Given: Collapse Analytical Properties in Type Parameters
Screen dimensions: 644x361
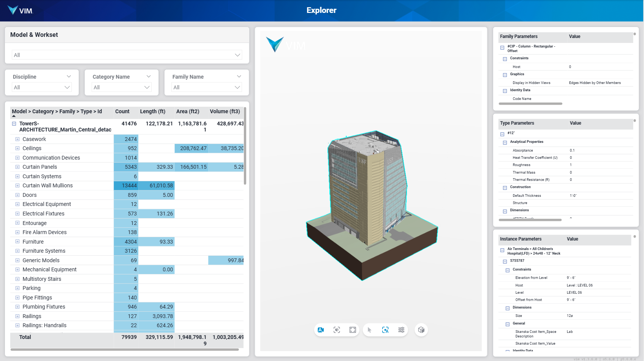Looking at the screenshot, I should (x=505, y=142).
